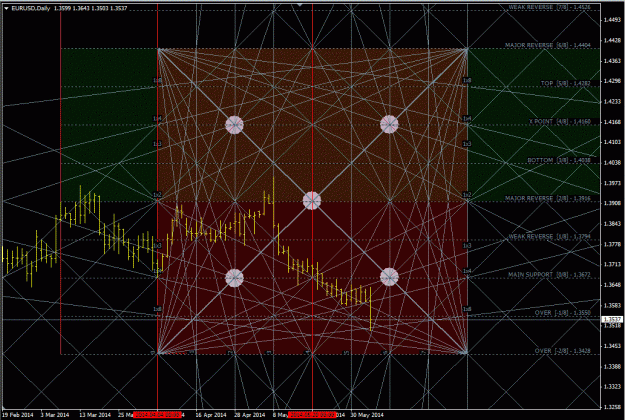Screen dimensions: 625x420
Task: Click the 3 Mar 2014 date label
Action: coord(55,415)
